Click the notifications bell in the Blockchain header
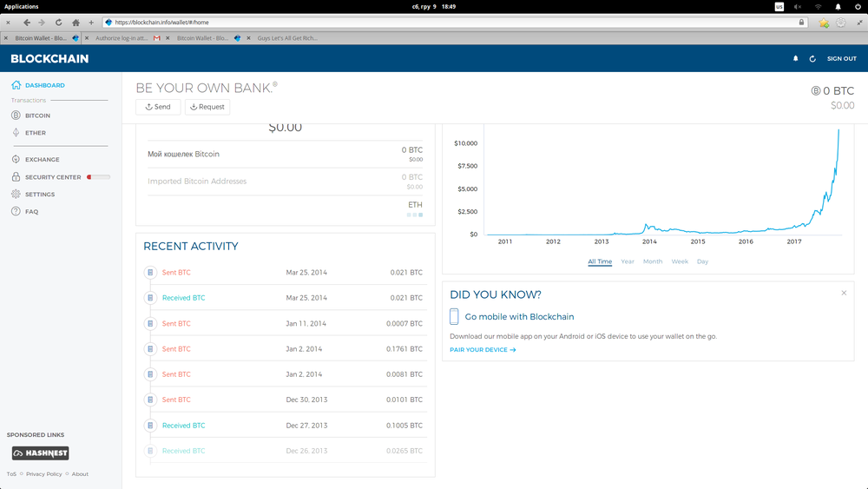 tap(795, 59)
